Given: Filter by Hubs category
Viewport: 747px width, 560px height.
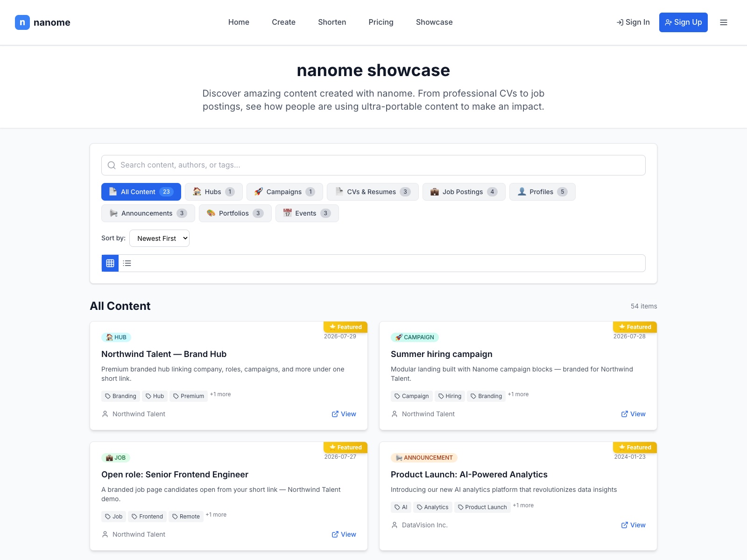Looking at the screenshot, I should (214, 192).
